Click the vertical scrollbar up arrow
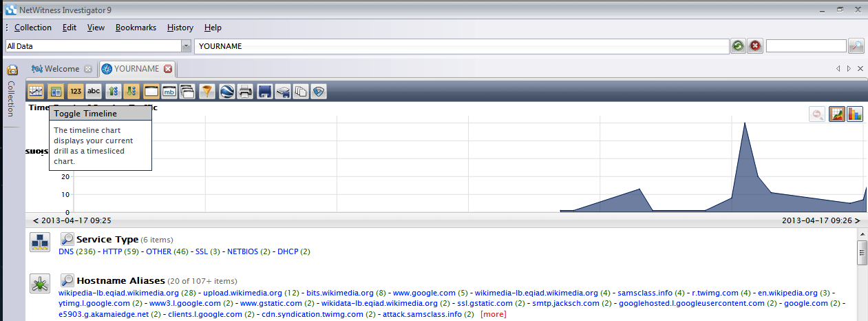 (x=862, y=235)
